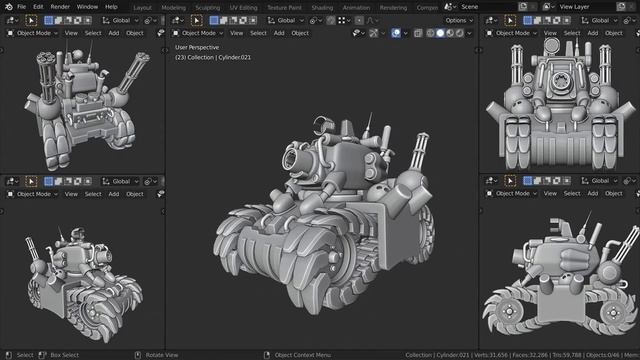This screenshot has height=360, width=640.
Task: Select the Box Select tool in center viewport
Action: pos(196,20)
